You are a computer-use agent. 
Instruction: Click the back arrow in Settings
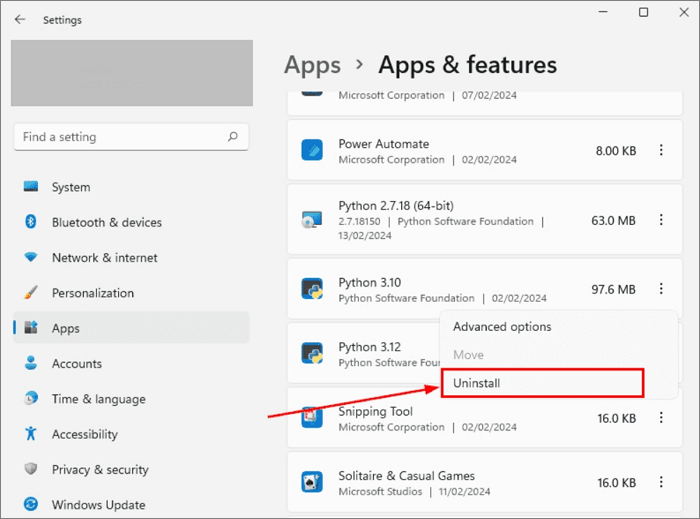tap(20, 19)
